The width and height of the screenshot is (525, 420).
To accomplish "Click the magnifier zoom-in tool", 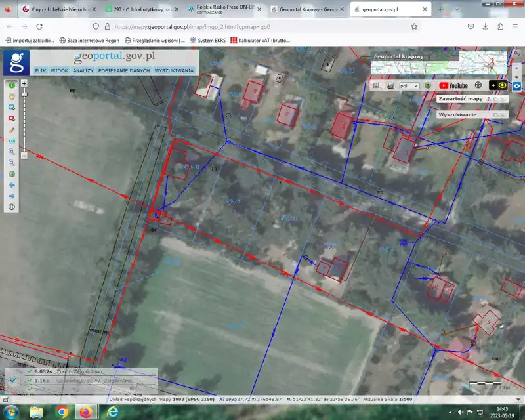I will (x=11, y=151).
